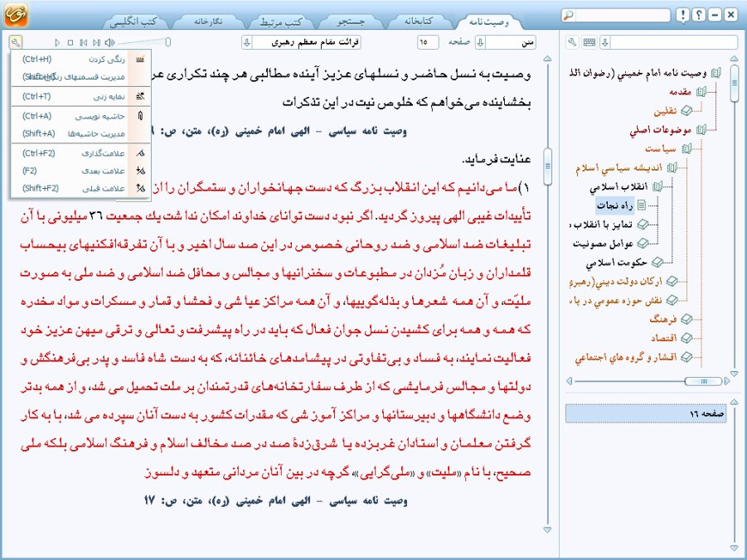
Task: Collapse the سیاست node via its book icon
Action: (686, 148)
